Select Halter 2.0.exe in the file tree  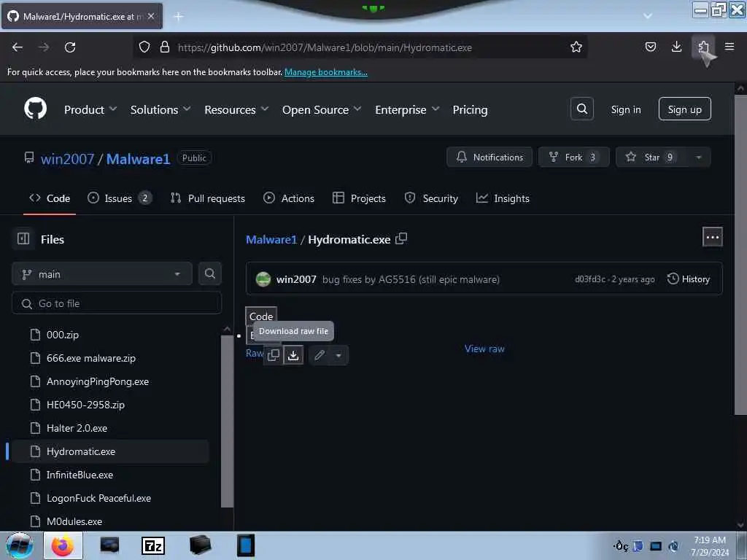tap(77, 428)
